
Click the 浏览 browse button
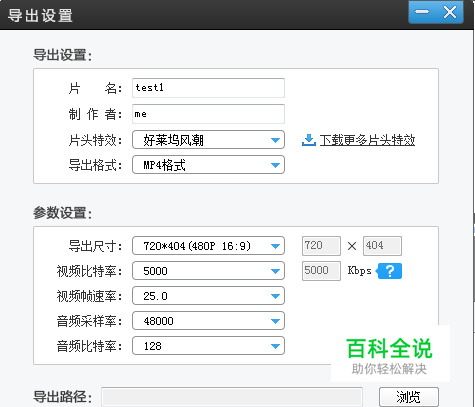409,397
